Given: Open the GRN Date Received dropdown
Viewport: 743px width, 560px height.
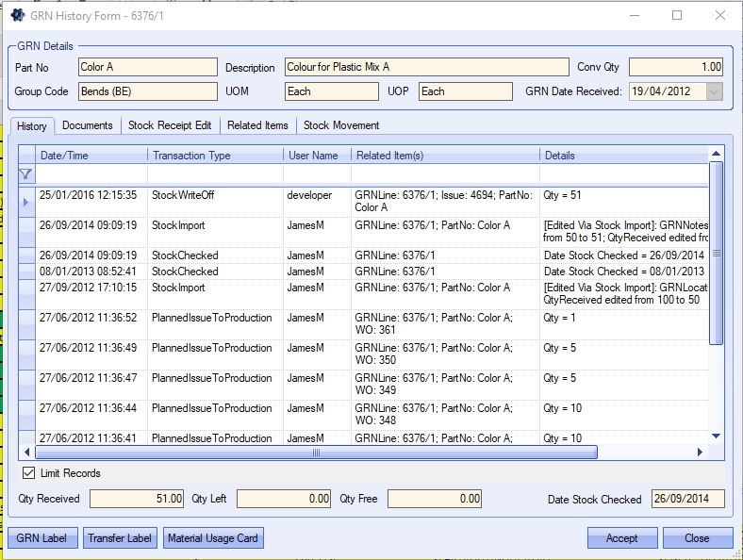Looking at the screenshot, I should (x=714, y=91).
